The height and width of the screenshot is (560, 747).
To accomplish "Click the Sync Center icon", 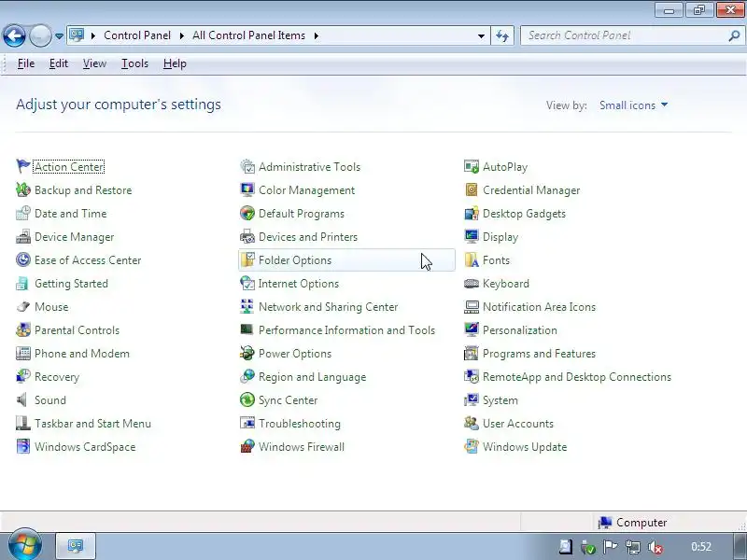I will [247, 400].
